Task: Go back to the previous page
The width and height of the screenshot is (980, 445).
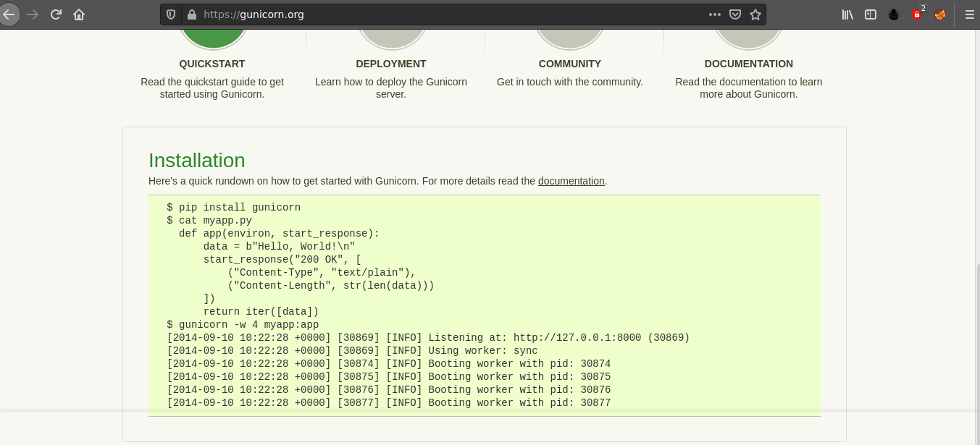Action: pyautogui.click(x=9, y=14)
